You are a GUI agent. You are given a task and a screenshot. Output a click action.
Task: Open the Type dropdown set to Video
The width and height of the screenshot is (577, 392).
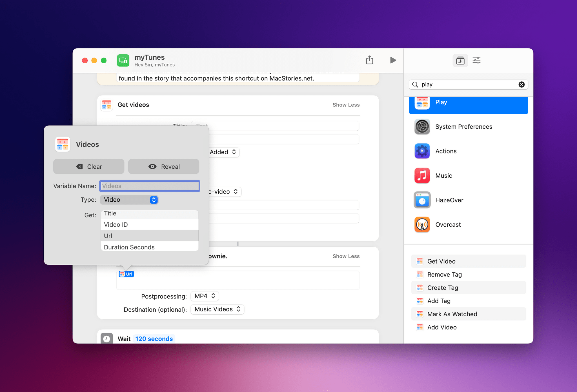[129, 200]
